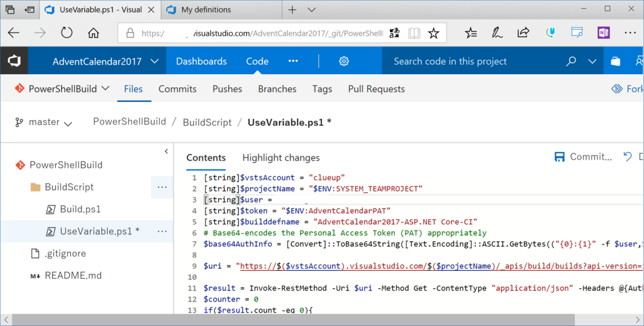Refresh the page with the reload icon
The width and height of the screenshot is (644, 326).
[x=67, y=33]
